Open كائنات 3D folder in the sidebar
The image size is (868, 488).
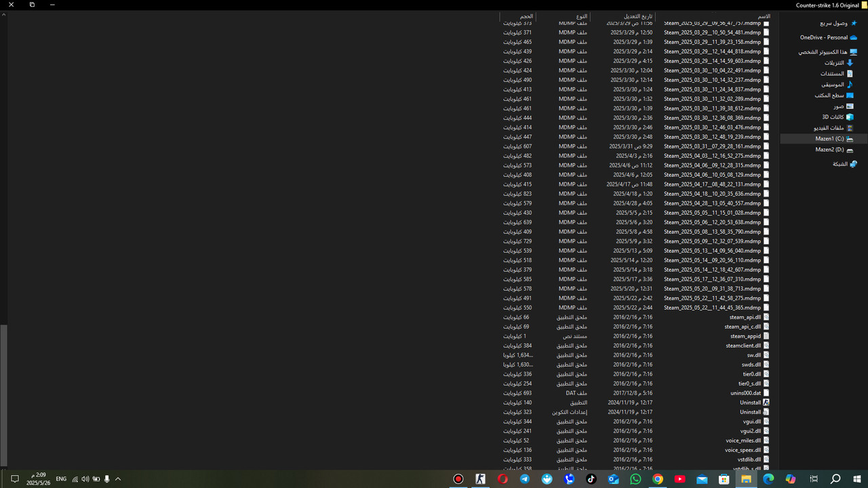[x=837, y=117]
